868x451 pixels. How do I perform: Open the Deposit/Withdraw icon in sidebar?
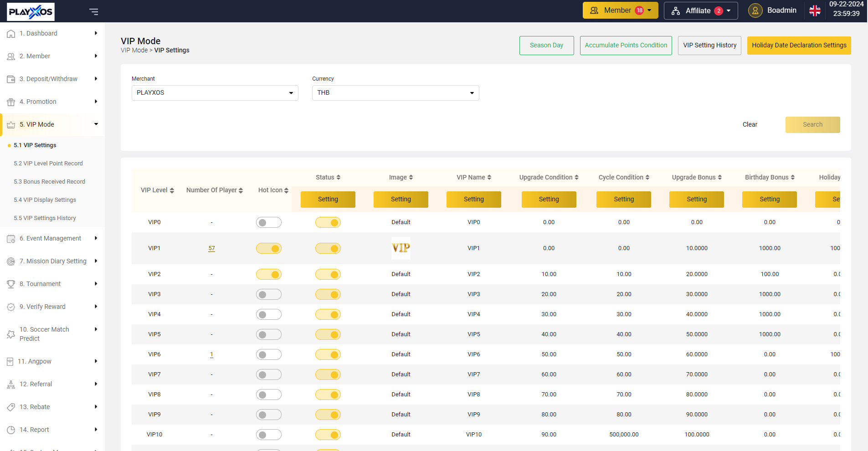[x=10, y=78]
